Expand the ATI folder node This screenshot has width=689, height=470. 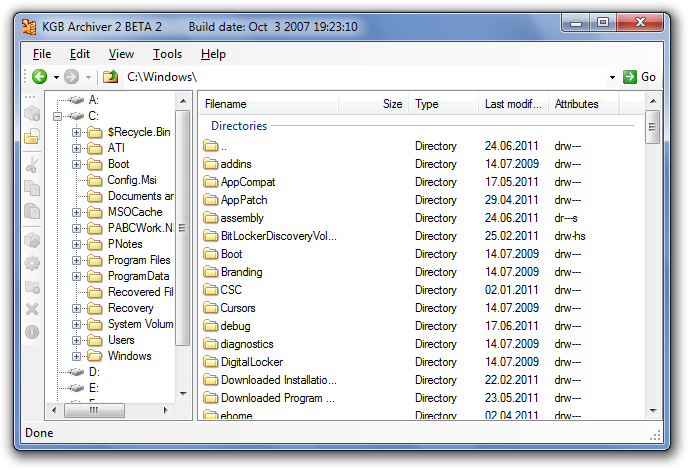[76, 148]
